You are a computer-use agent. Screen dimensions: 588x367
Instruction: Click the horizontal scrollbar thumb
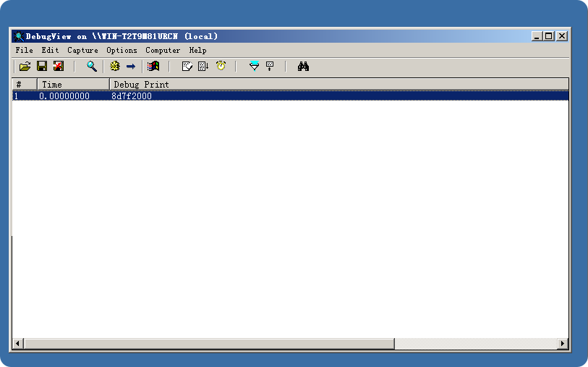click(x=208, y=343)
